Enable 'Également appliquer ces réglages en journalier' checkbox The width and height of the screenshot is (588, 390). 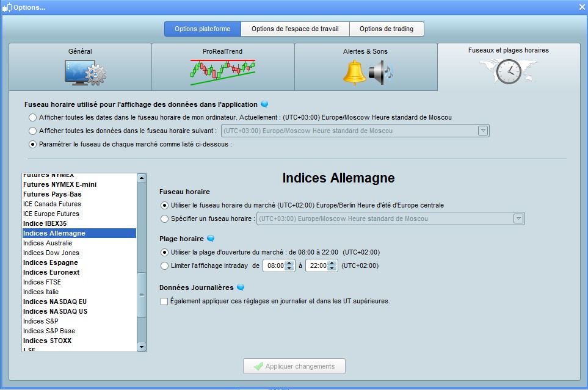point(164,301)
